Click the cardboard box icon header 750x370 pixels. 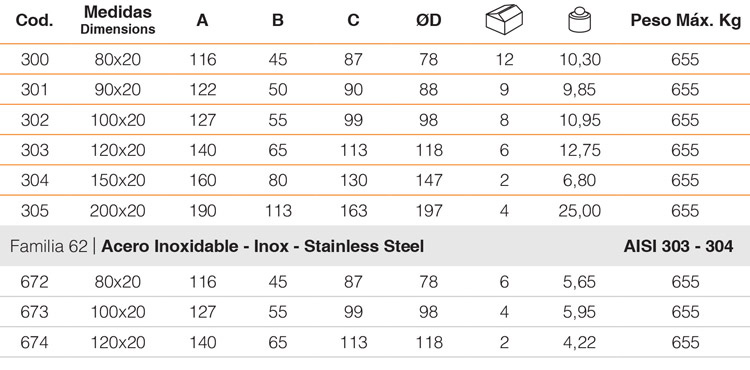pyautogui.click(x=504, y=21)
